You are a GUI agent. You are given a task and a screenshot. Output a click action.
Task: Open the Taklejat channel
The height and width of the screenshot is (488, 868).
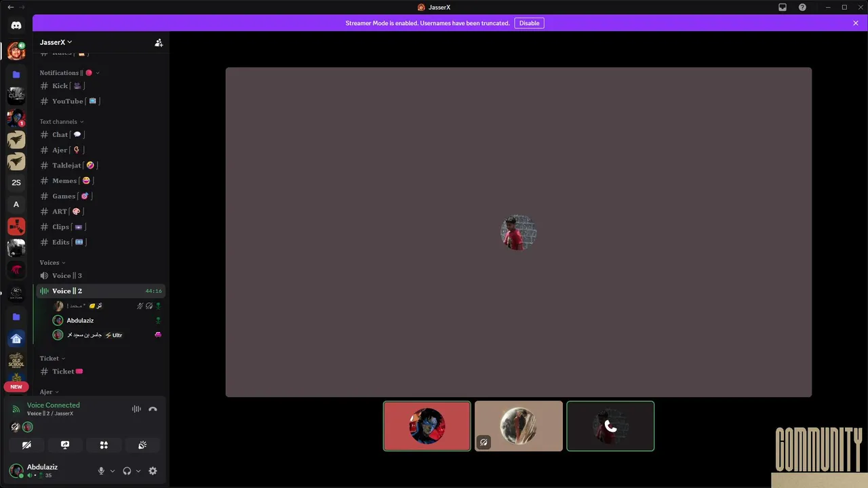[x=101, y=165]
